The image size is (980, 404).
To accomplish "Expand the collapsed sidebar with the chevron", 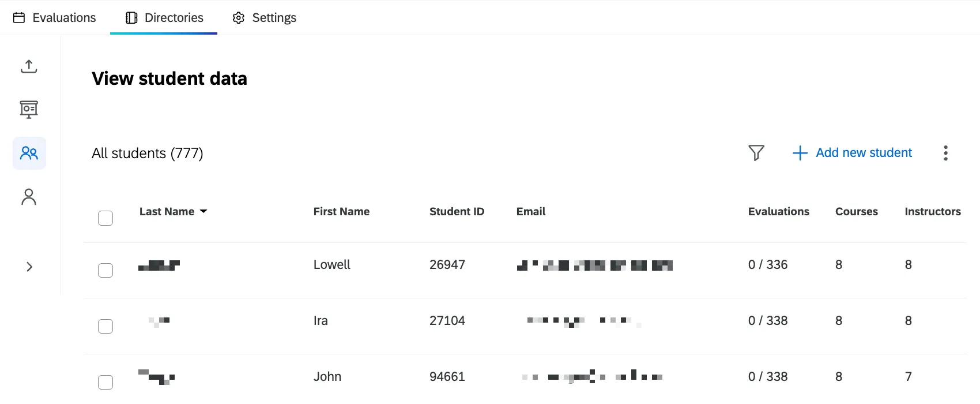I will tap(29, 267).
